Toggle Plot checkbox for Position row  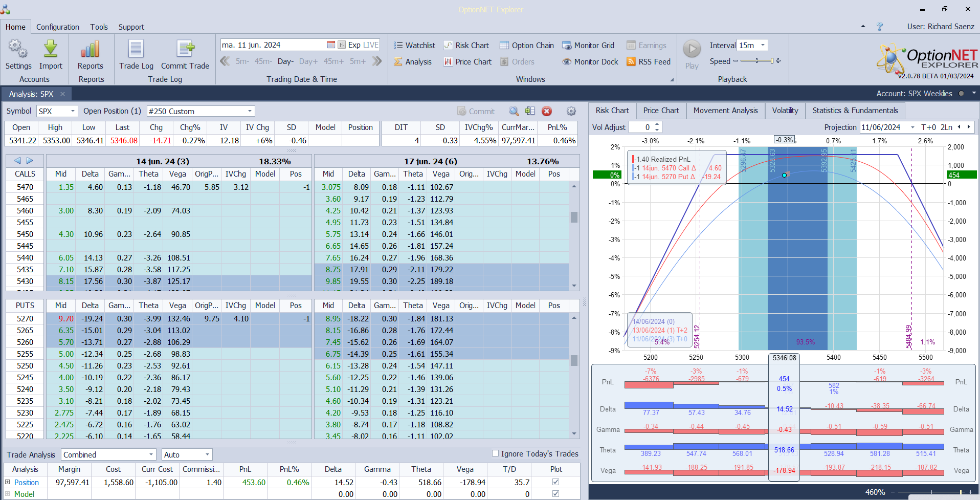[x=556, y=482]
